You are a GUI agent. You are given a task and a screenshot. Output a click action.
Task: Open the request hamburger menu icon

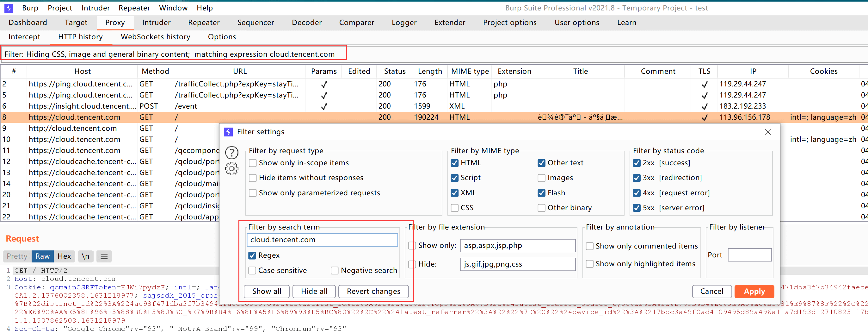click(x=104, y=256)
